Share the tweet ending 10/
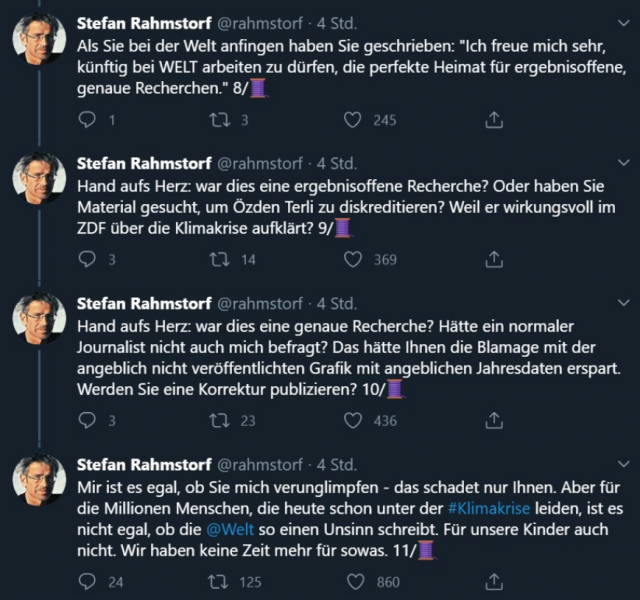The image size is (640, 600). [x=493, y=421]
